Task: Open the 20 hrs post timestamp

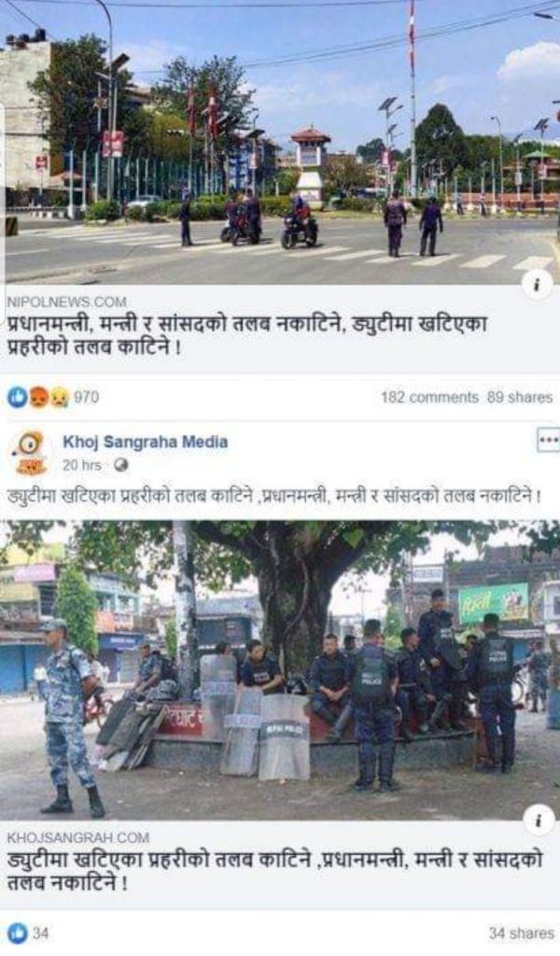Action: coord(81,465)
